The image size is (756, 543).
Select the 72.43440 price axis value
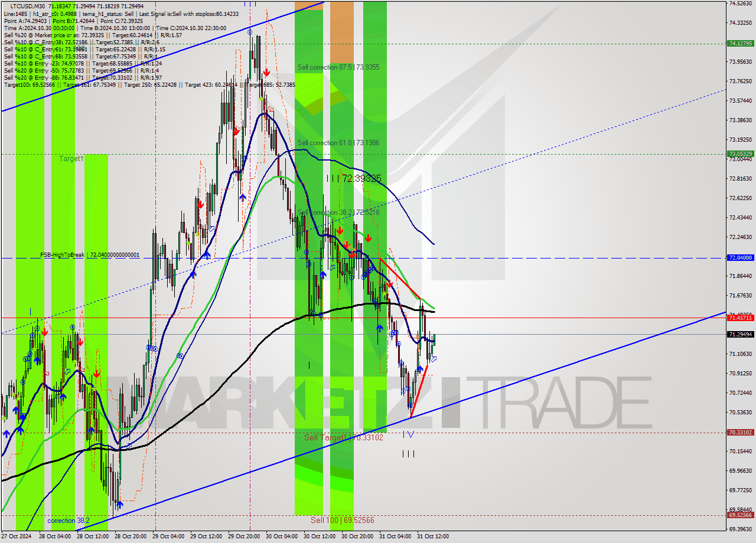(740, 217)
